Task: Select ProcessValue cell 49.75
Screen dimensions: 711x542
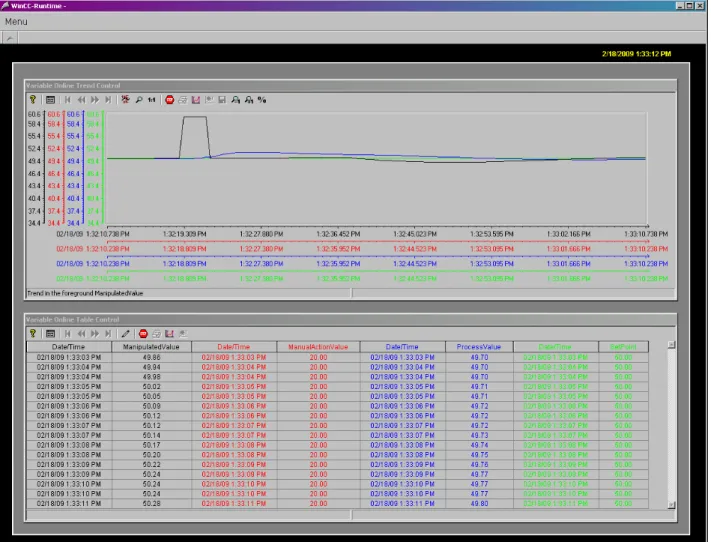Action: (479, 455)
